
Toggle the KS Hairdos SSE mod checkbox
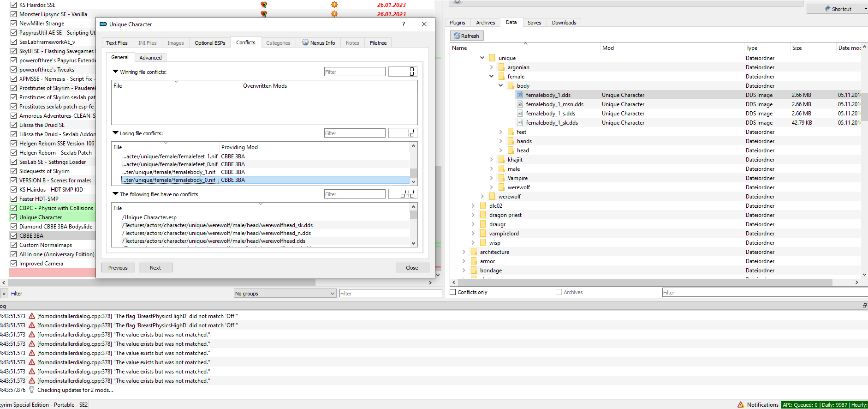pos(14,5)
